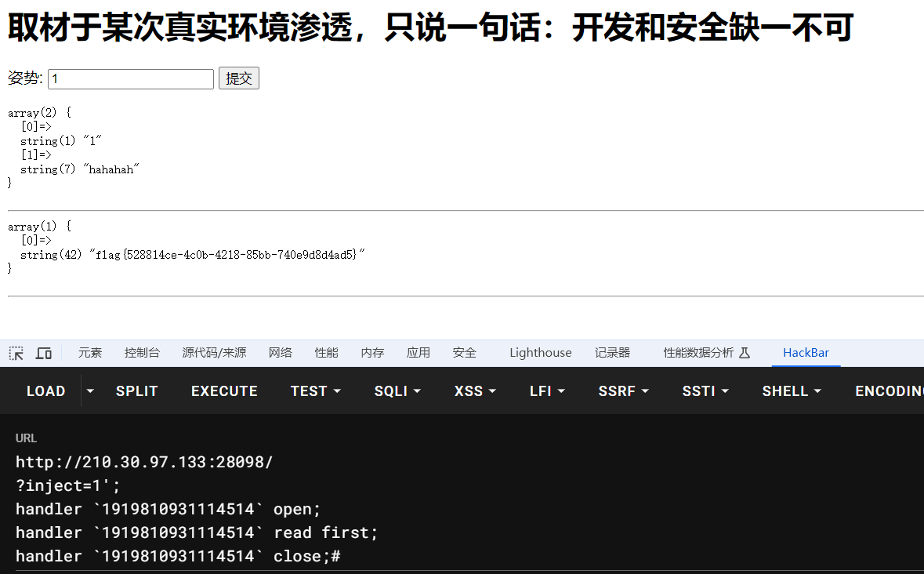The width and height of the screenshot is (924, 574).
Task: Focus the 姿势 text input field
Action: tap(130, 78)
